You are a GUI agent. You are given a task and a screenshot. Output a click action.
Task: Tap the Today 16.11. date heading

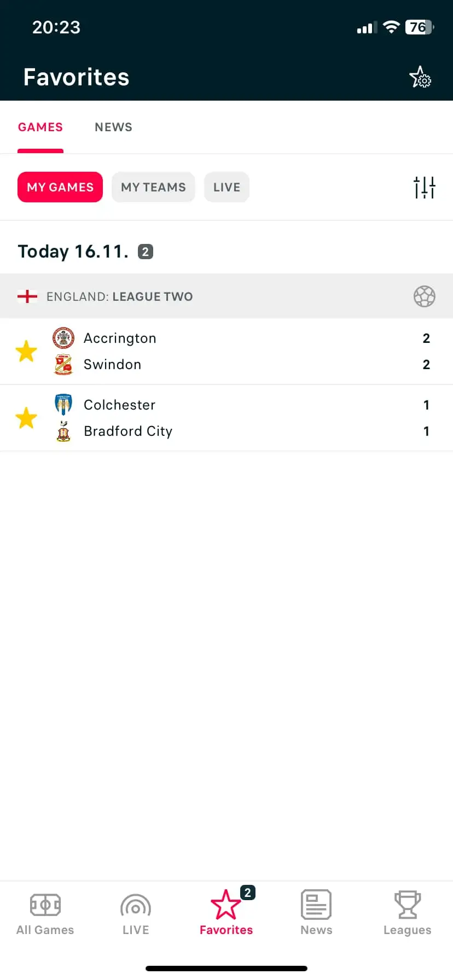coord(73,252)
